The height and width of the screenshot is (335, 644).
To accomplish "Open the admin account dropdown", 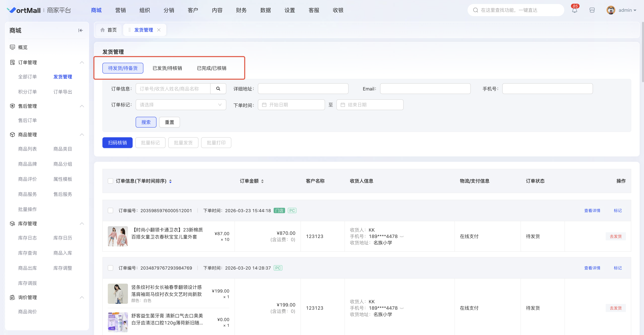I will click(627, 10).
